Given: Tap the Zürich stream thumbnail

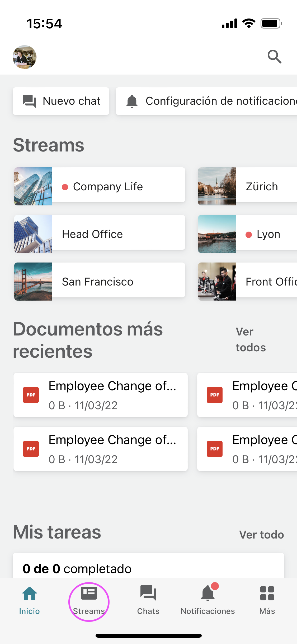Looking at the screenshot, I should click(x=217, y=186).
